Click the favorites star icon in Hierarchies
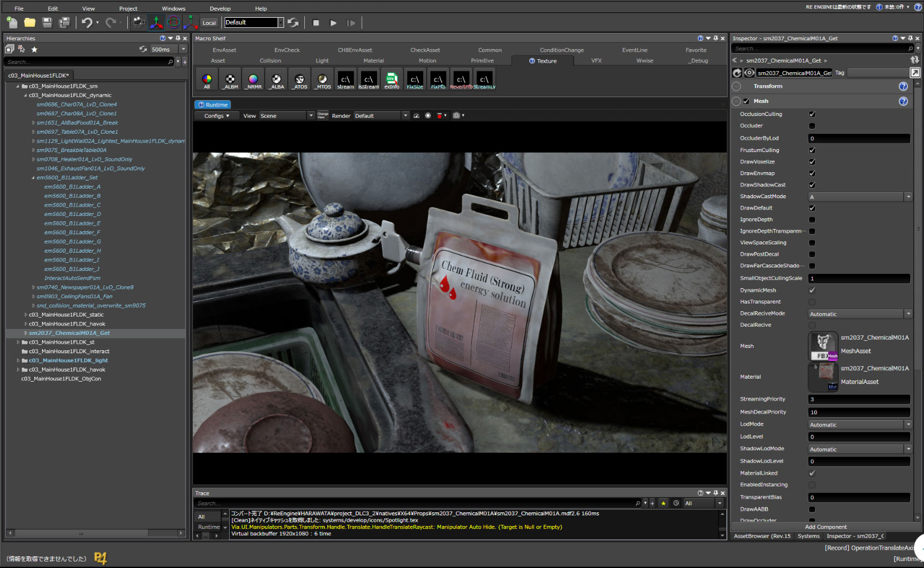Image resolution: width=924 pixels, height=568 pixels. [x=34, y=50]
